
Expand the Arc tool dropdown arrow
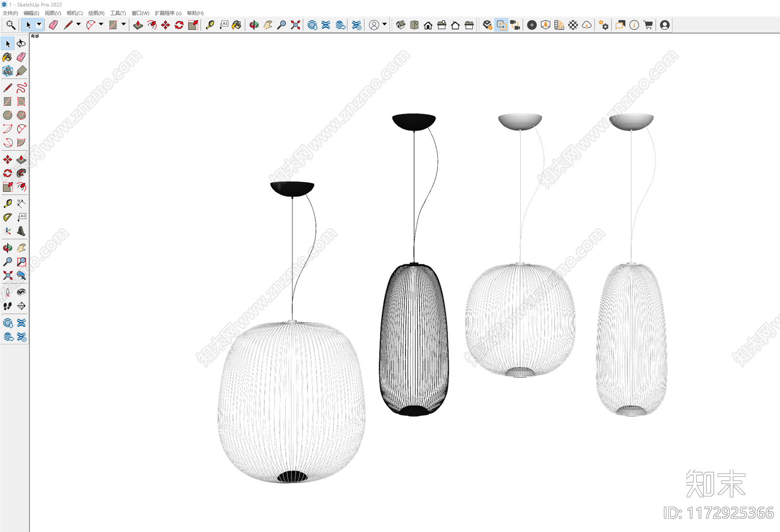[101, 24]
